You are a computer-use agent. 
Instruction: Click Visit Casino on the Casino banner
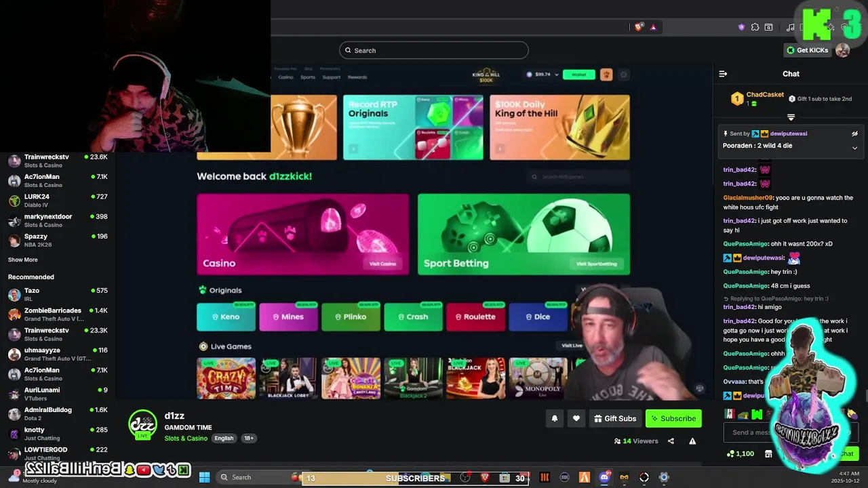[382, 264]
